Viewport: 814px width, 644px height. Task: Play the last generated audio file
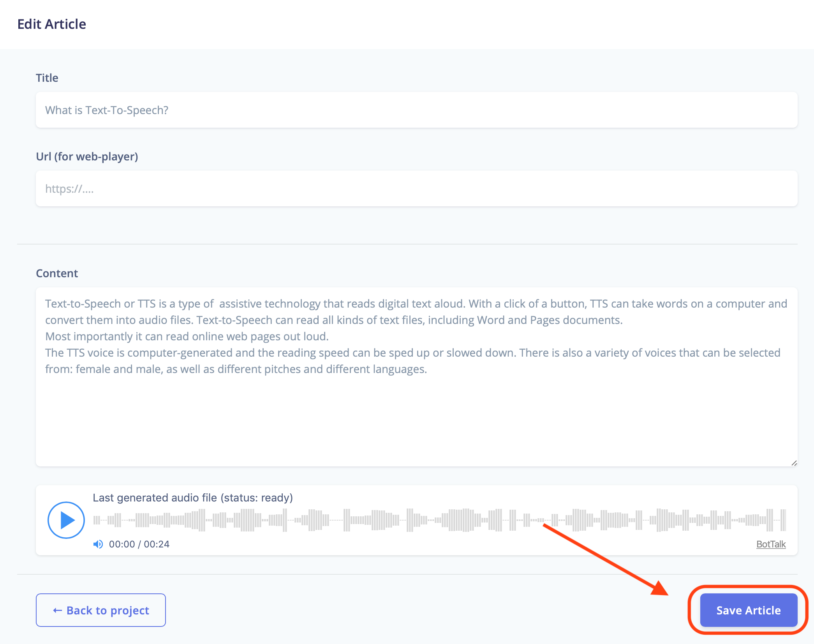tap(66, 520)
